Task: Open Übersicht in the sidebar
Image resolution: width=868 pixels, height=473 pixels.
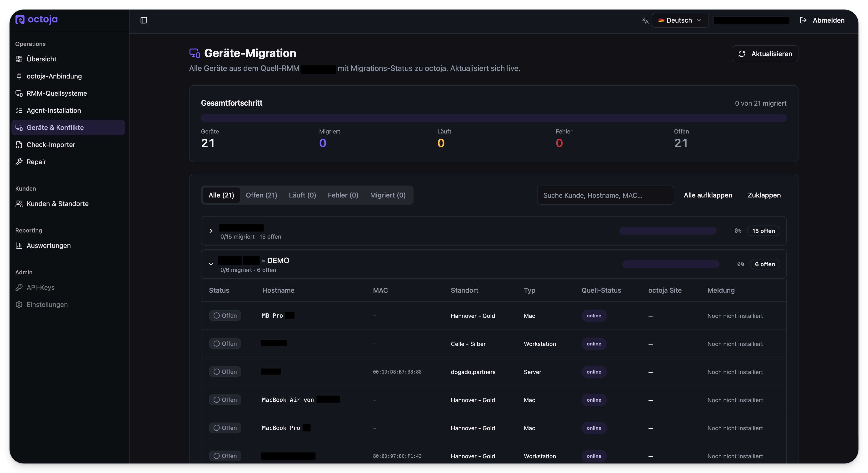Action: click(68, 59)
